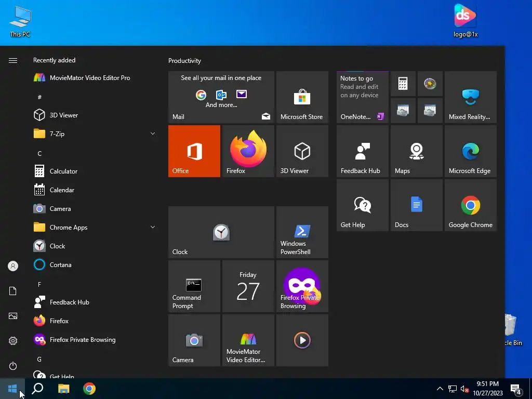
Task: Open the Command Prompt tile
Action: click(x=194, y=286)
